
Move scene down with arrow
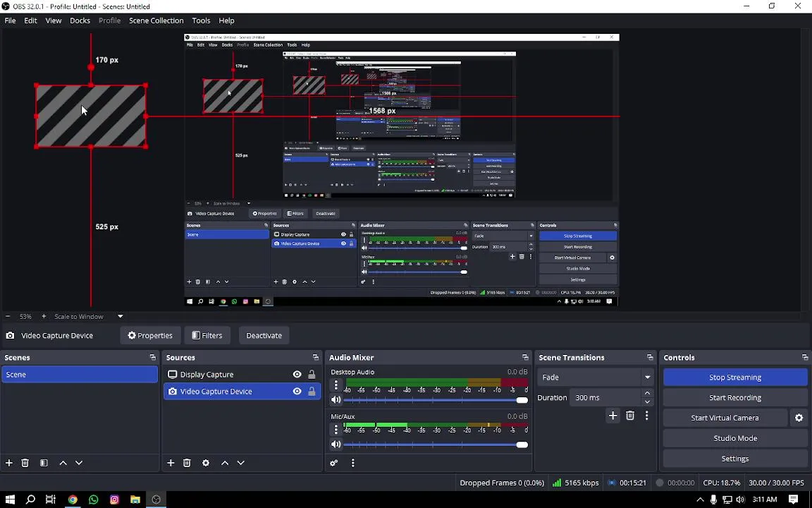pos(79,463)
